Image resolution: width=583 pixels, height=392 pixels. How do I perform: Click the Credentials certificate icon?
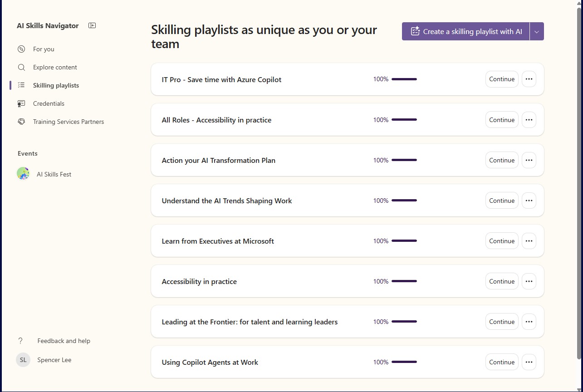pyautogui.click(x=21, y=103)
